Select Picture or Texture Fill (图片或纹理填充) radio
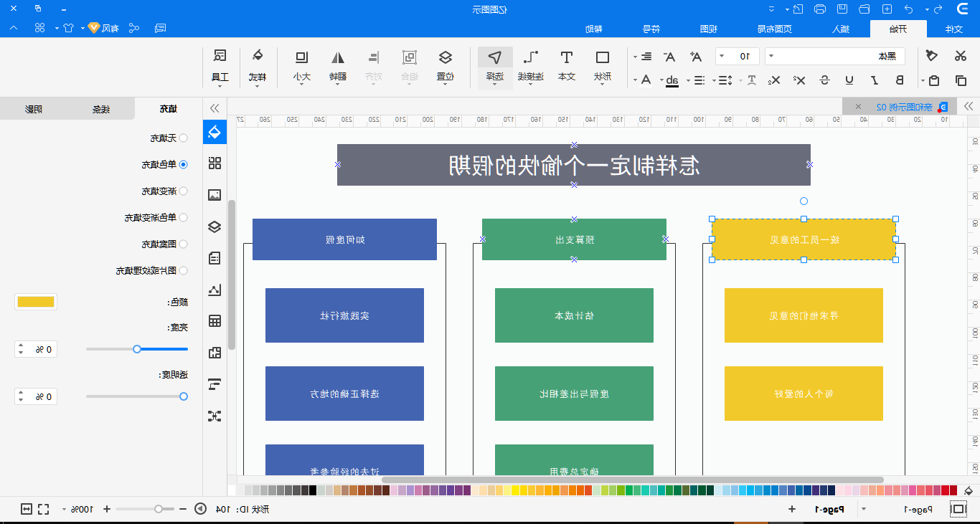Image resolution: width=980 pixels, height=524 pixels. tap(183, 270)
